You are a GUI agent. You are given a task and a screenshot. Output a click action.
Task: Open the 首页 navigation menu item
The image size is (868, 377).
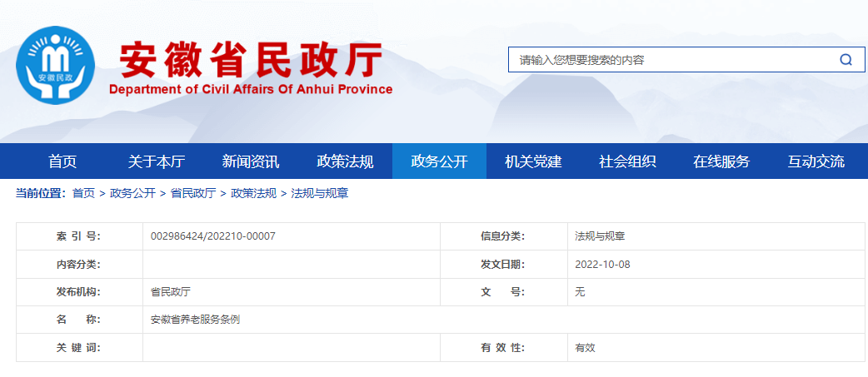[62, 161]
